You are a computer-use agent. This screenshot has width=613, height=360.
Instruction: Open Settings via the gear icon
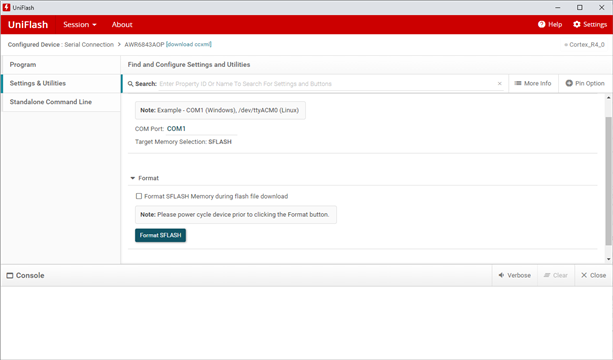click(577, 24)
